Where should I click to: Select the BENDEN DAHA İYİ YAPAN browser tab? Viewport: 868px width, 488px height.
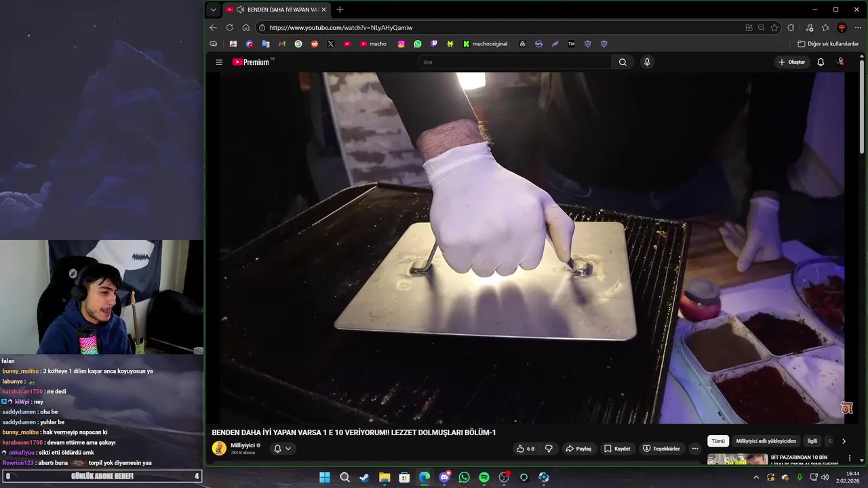pyautogui.click(x=277, y=9)
